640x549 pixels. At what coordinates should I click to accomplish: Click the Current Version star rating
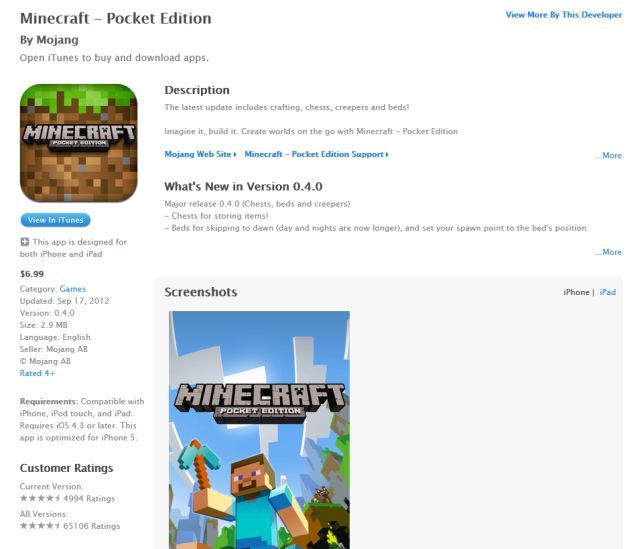(40, 498)
